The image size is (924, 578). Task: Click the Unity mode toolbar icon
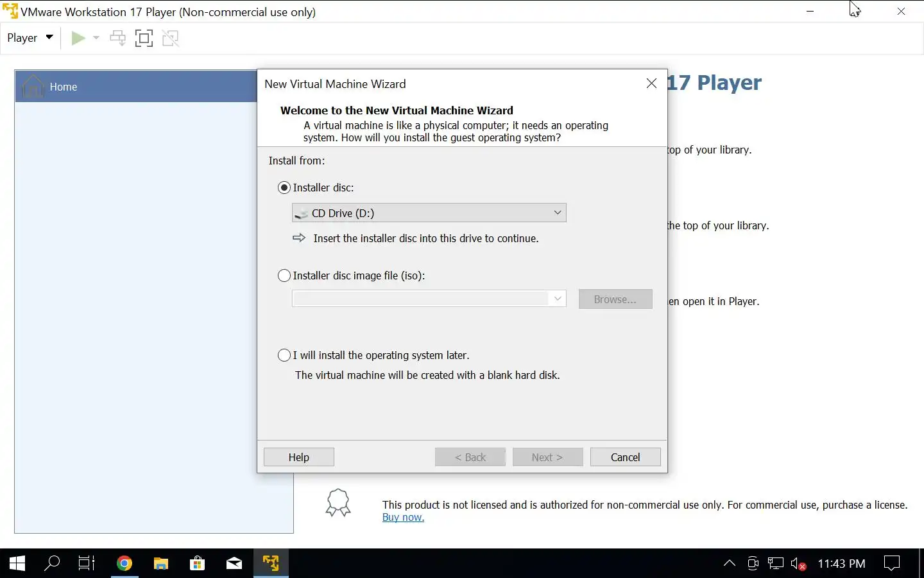171,38
